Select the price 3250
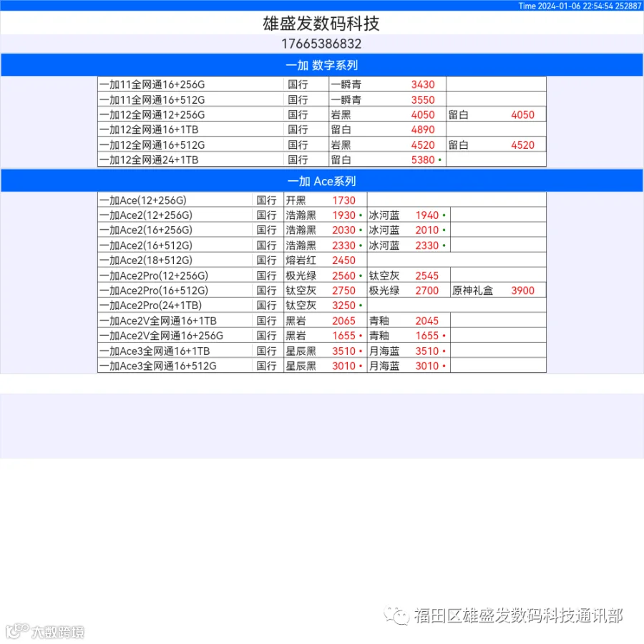 point(343,306)
